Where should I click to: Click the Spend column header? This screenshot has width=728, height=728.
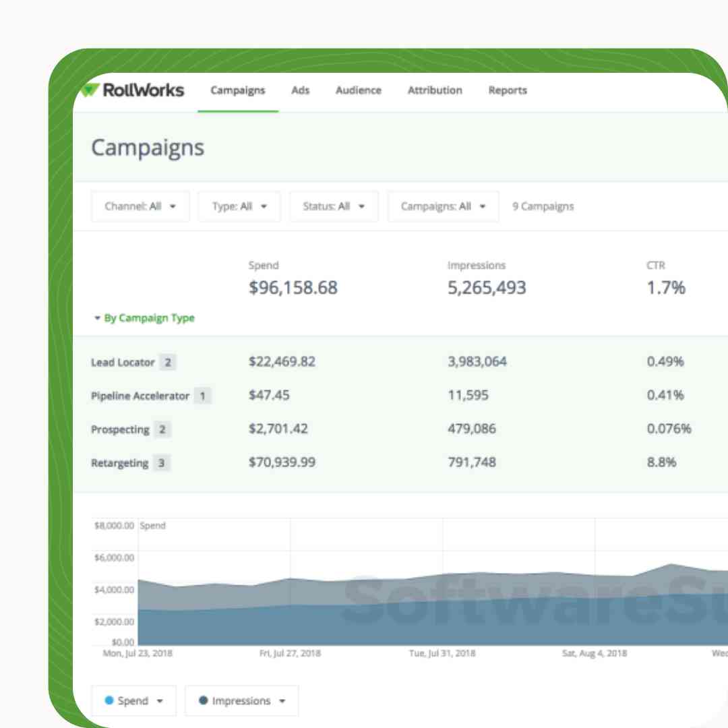264,266
